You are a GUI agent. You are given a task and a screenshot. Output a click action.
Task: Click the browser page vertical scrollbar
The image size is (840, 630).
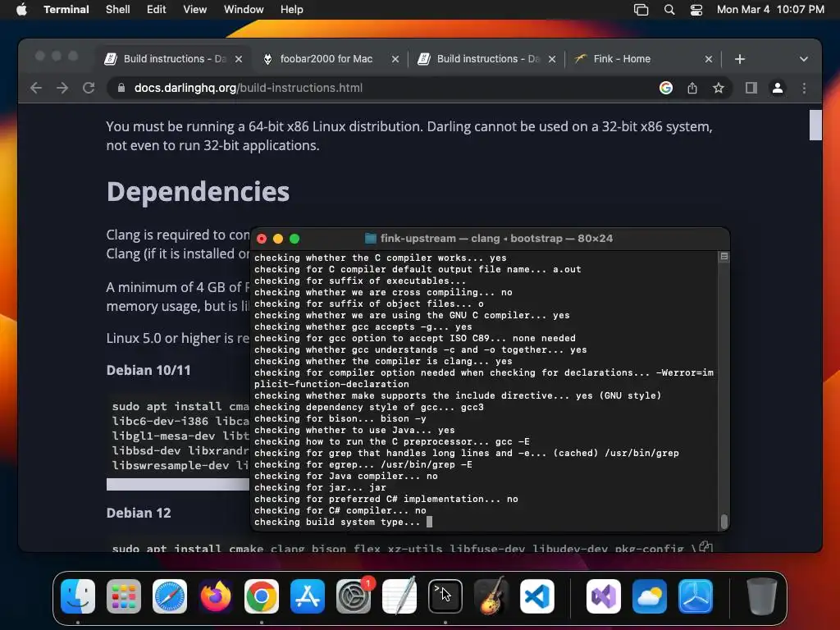pyautogui.click(x=815, y=125)
